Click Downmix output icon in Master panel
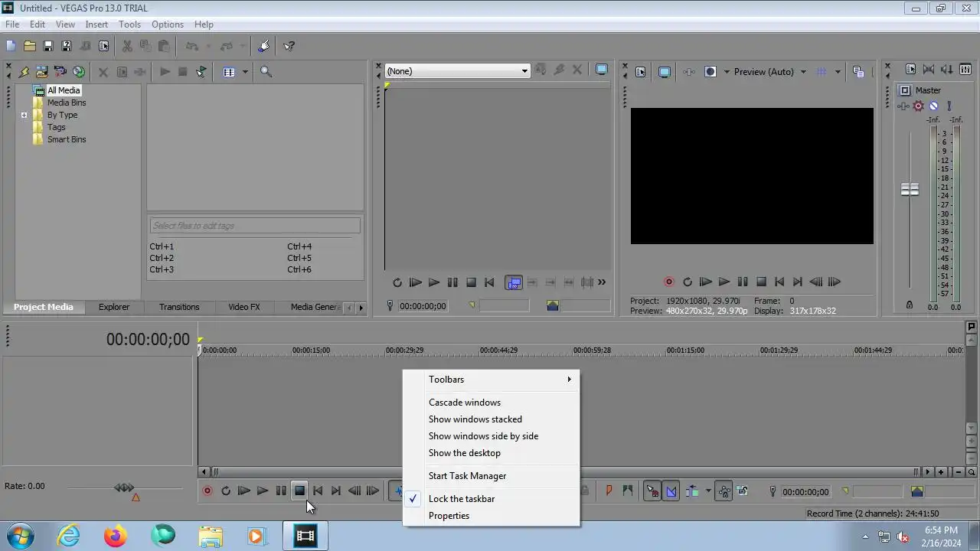Screen dimensions: 980x551 [x=929, y=70]
